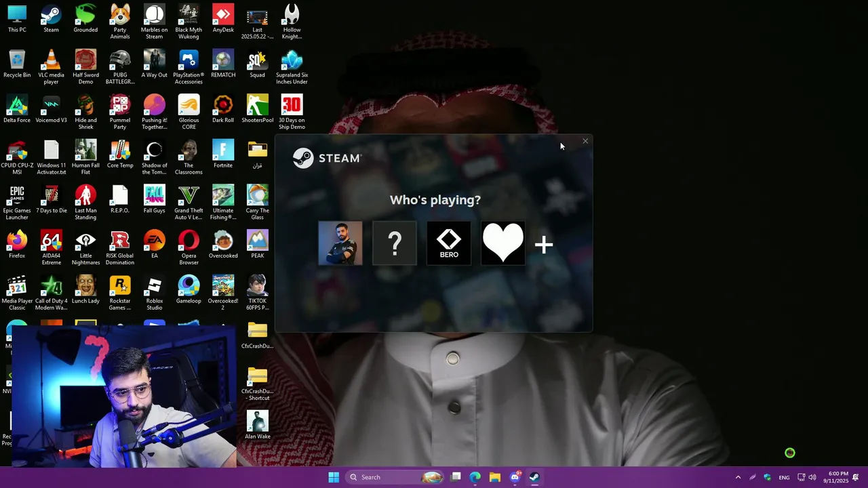868x488 pixels.
Task: Open CPUID CPU-Z MSI shortcut
Action: point(17,157)
